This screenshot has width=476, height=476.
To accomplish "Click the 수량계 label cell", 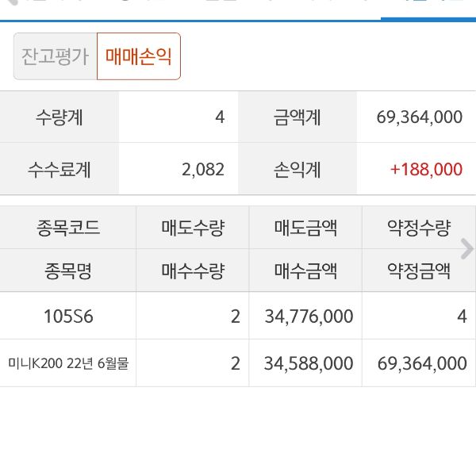I will click(59, 117).
